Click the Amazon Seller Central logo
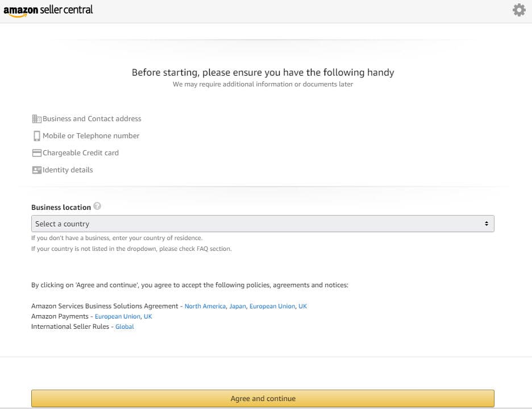Screen dimensions: 532x409 (x=48, y=10)
